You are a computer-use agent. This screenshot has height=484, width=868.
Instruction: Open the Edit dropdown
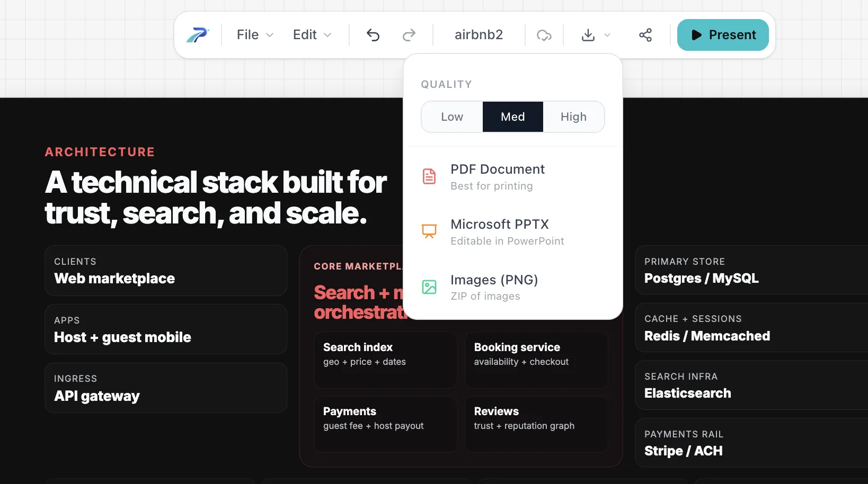[x=311, y=34]
